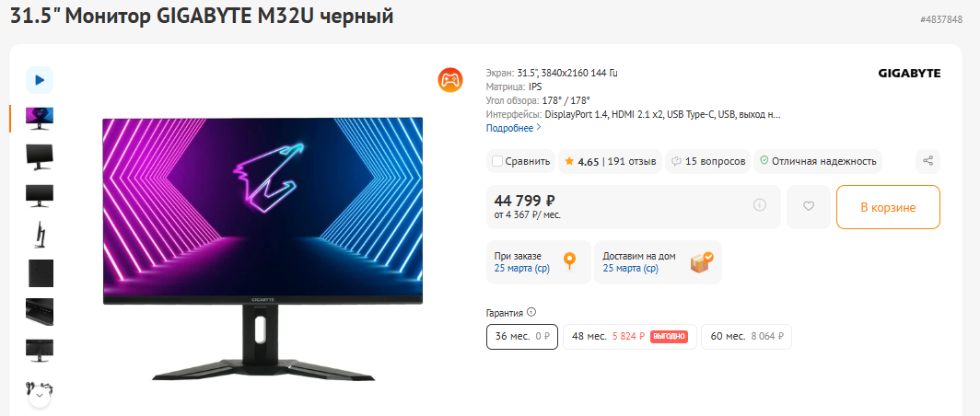This screenshot has width=980, height=416.
Task: Open price info icon next to 44 799 ₽
Action: (x=759, y=205)
